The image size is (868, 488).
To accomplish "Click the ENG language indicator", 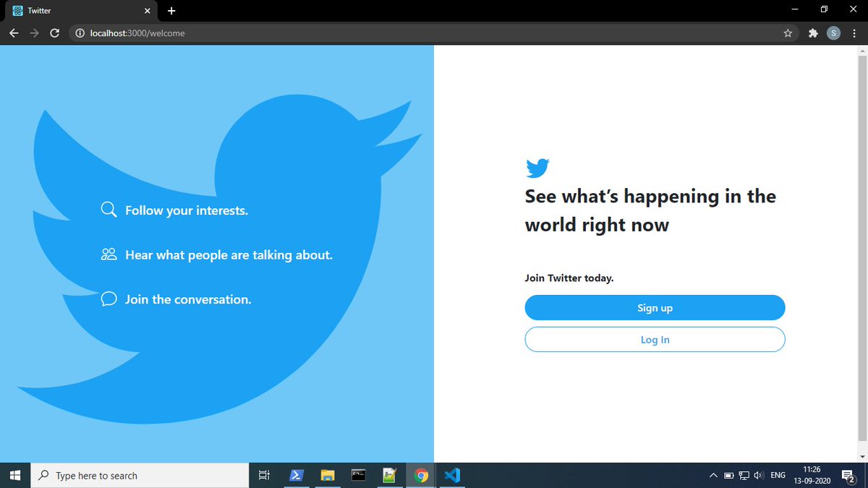I will (778, 476).
